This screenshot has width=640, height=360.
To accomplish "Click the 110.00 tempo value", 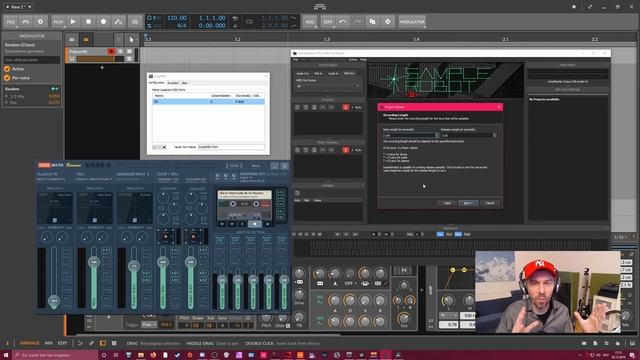I will (x=177, y=18).
